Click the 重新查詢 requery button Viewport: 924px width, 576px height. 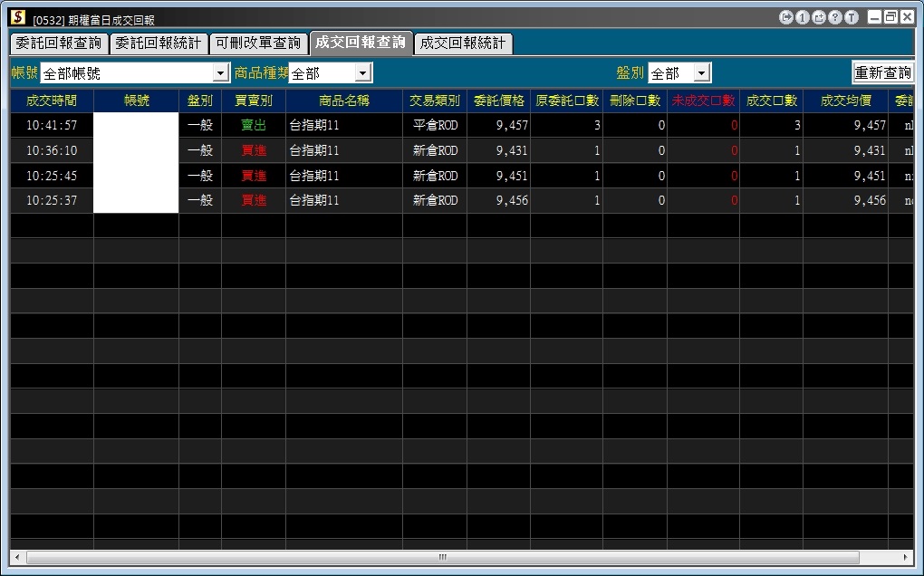pyautogui.click(x=882, y=72)
